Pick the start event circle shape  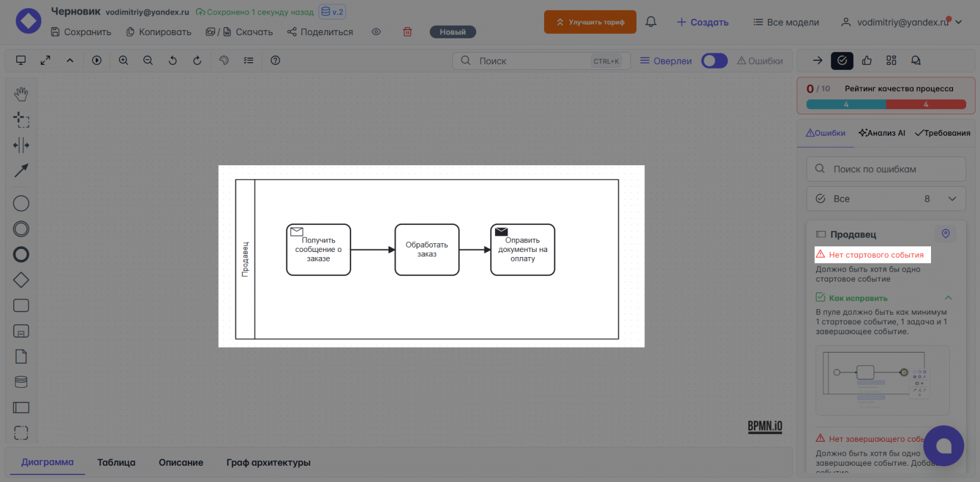pos(21,203)
